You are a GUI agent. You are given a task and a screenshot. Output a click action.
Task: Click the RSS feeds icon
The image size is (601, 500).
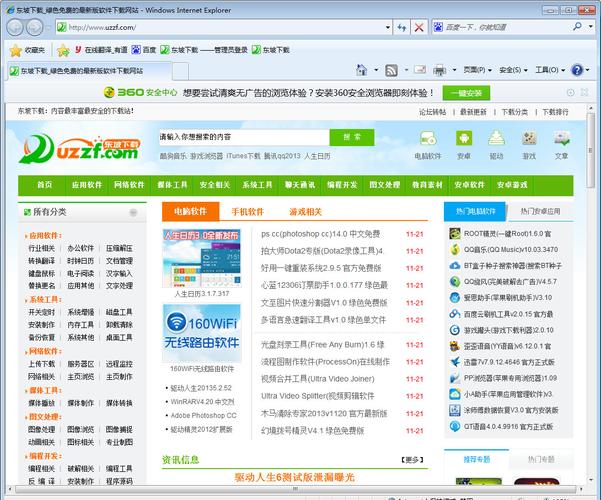[391, 70]
